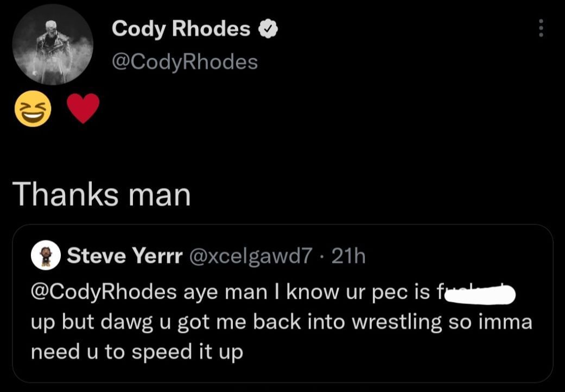Select Steve Yerr's name in the quoted tweet
This screenshot has height=392, width=565.
point(125,256)
